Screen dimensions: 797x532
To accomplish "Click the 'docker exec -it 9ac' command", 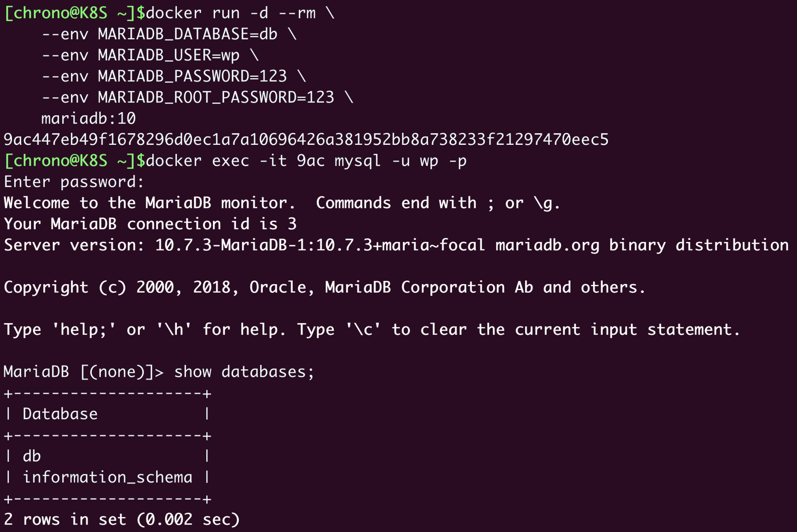I will (x=235, y=161).
